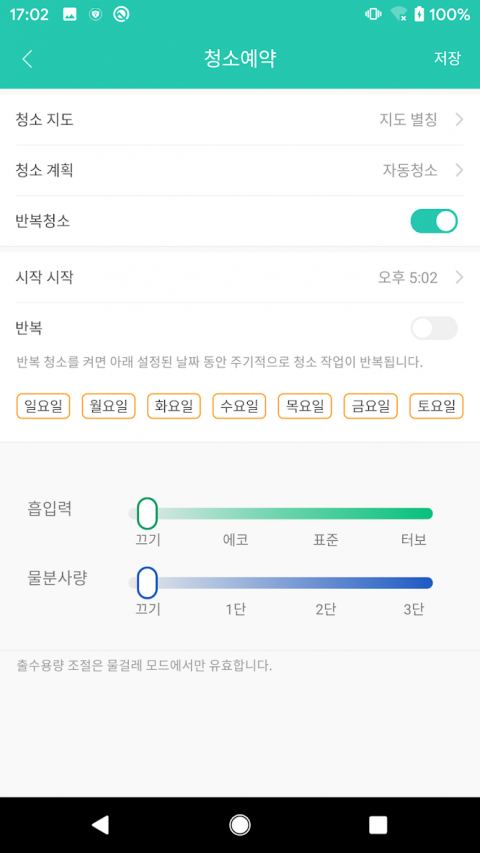This screenshot has width=480, height=853.
Task: Tap the back arrow in header
Action: point(27,59)
